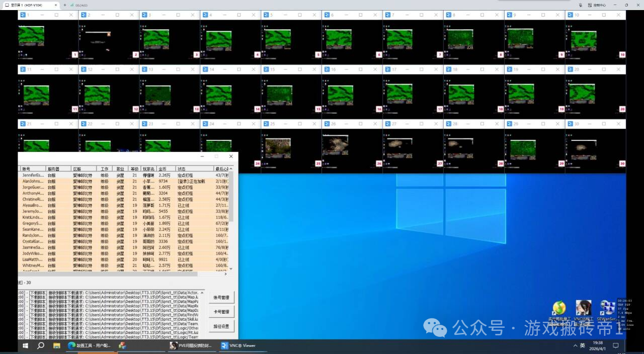This screenshot has width=644, height=354.
Task: Open the notification center icon in the tray
Action: pyautogui.click(x=615, y=346)
